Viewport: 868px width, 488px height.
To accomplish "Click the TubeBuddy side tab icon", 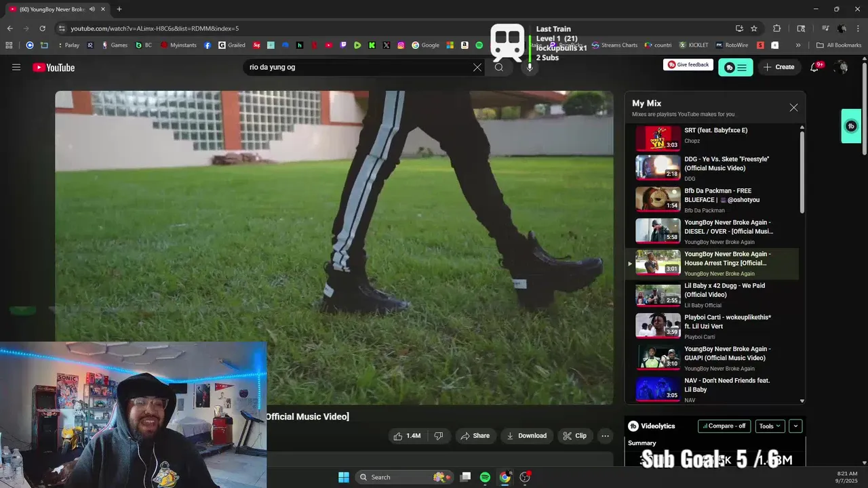I will pos(851,126).
